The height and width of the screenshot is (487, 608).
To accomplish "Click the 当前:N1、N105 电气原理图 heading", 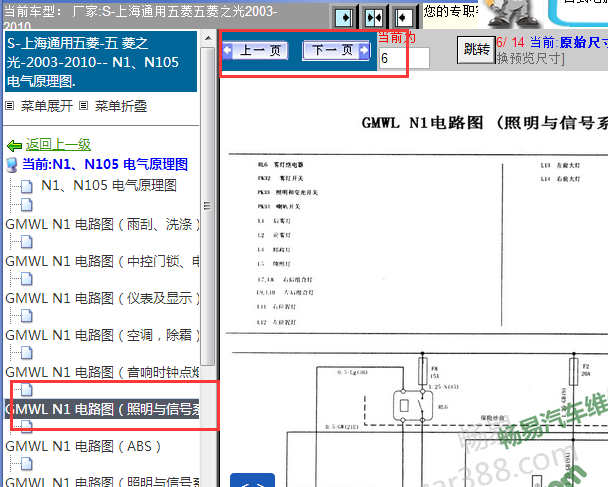I will point(105,164).
